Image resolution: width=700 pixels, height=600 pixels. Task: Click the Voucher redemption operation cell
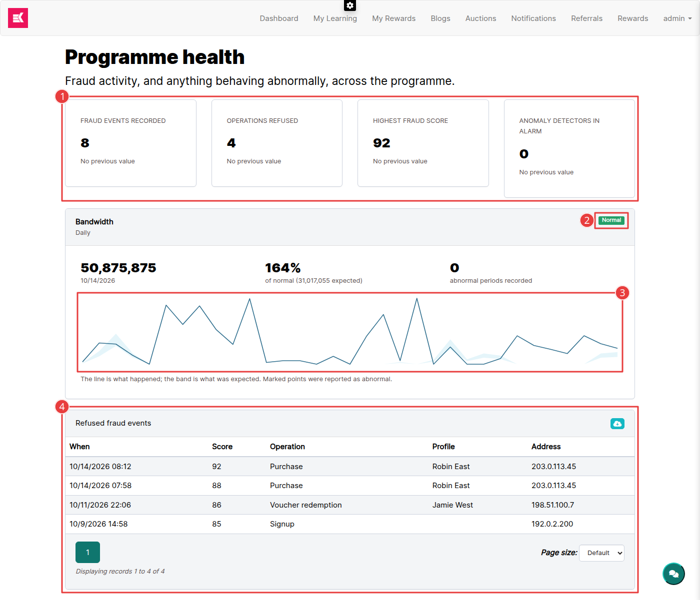coord(306,505)
